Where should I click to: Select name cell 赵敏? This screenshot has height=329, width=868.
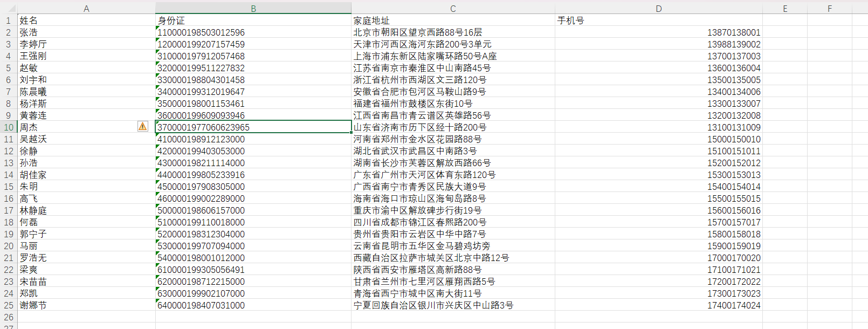click(x=86, y=68)
